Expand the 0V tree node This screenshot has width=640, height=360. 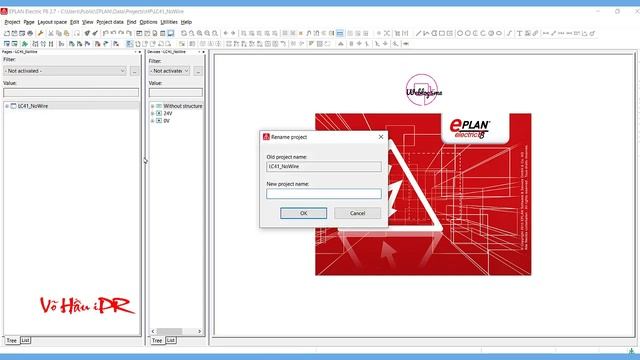coord(153,121)
